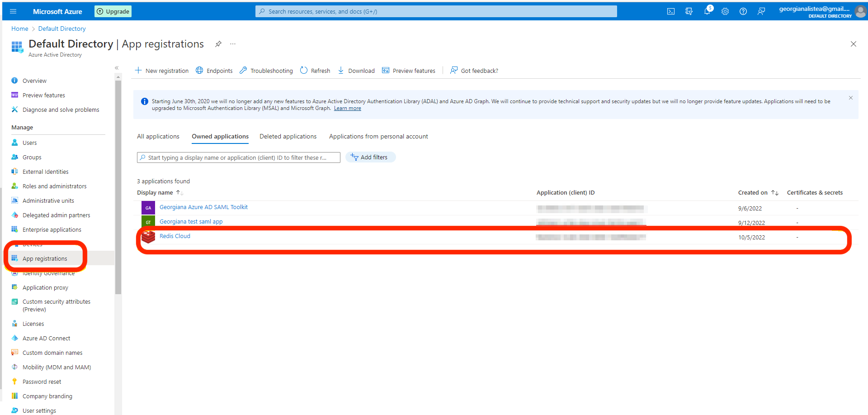
Task: Open portal settings gear icon
Action: click(725, 11)
